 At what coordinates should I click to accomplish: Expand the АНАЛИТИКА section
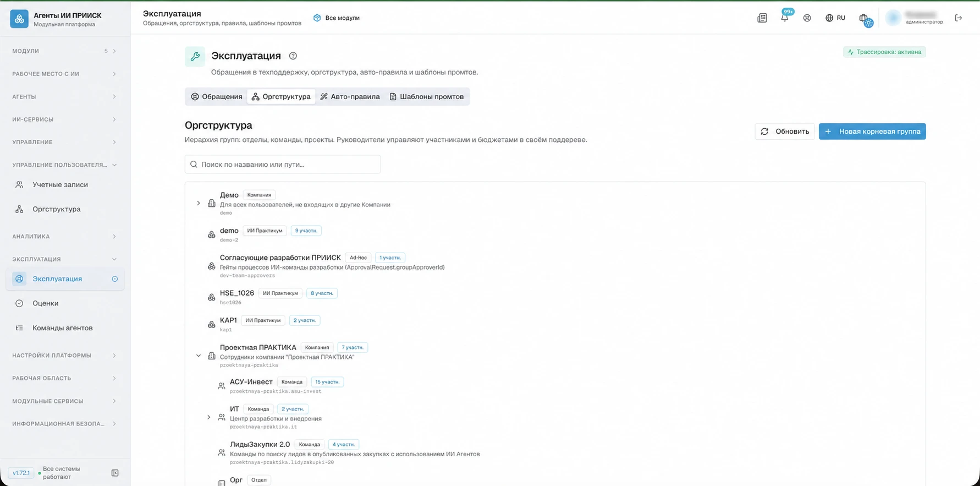[65, 237]
